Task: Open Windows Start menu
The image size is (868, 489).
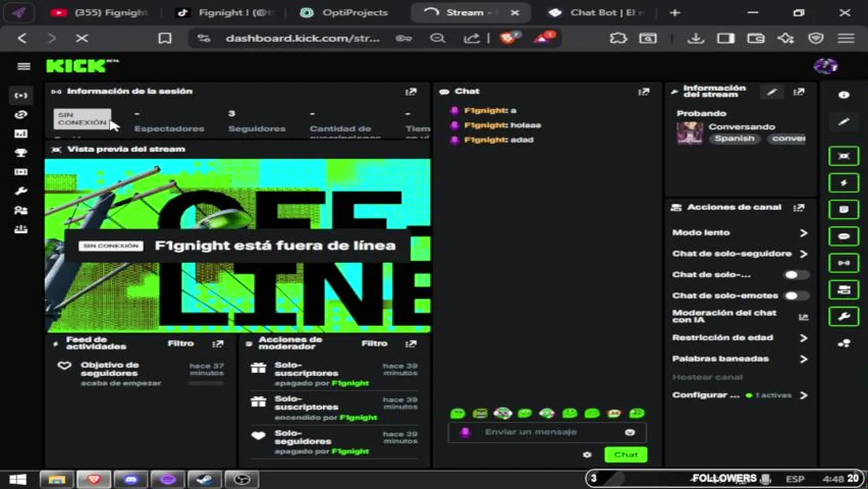Action: click(18, 479)
